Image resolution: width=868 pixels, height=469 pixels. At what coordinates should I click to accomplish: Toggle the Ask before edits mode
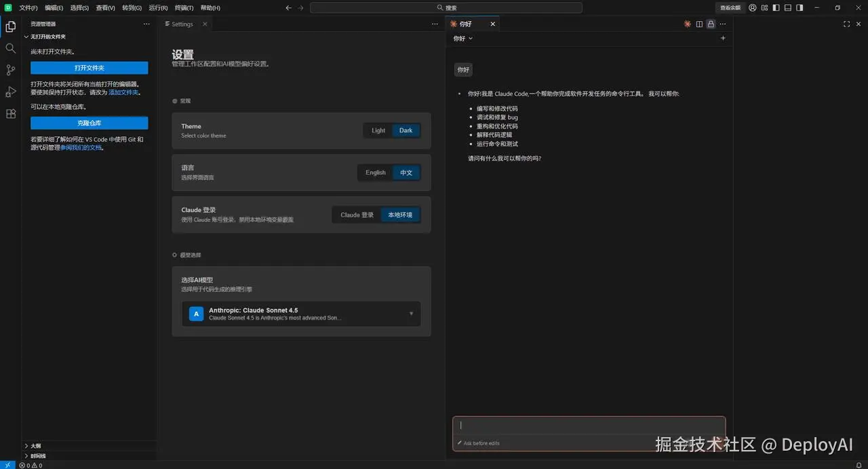(479, 443)
